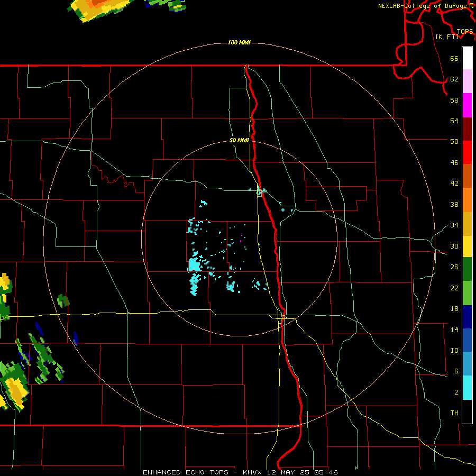Click the orange legend swatch near 38
Image resolution: width=476 pixels, height=476 pixels.
point(467,199)
